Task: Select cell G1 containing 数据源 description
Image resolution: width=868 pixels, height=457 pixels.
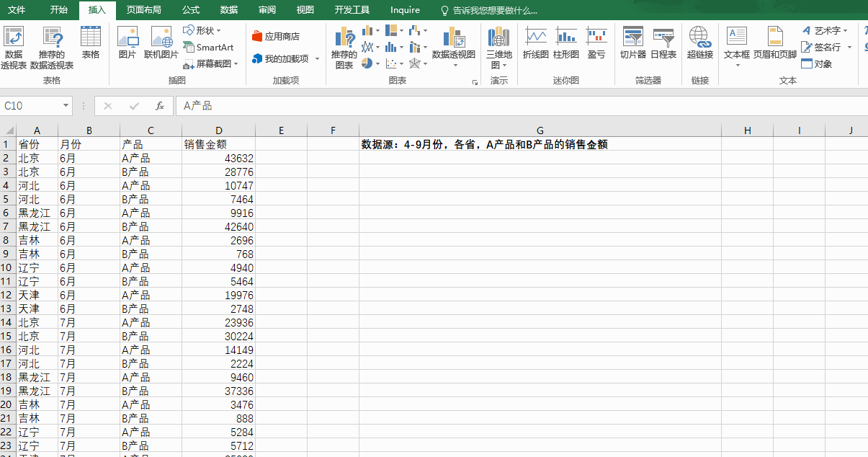Action: [x=540, y=144]
